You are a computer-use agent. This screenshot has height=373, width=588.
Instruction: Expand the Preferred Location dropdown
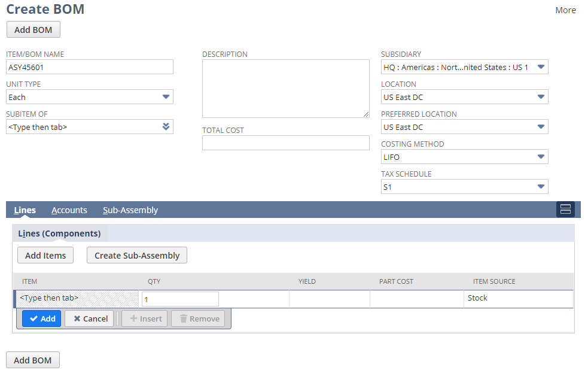[540, 127]
